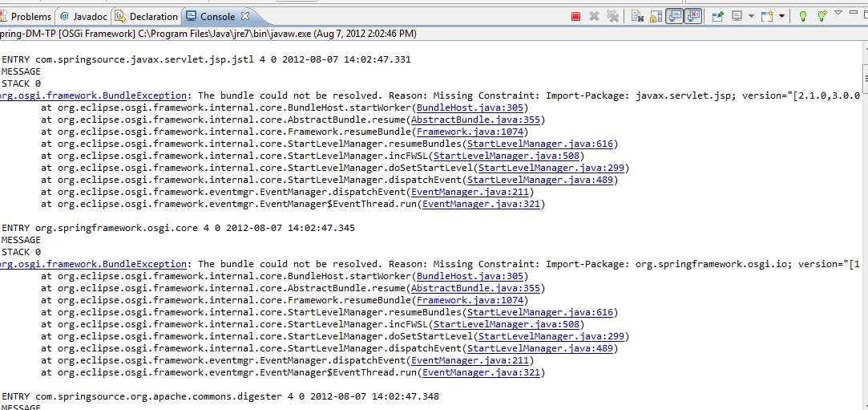Viewport: 868px width, 410px height.
Task: Open StartLevelManager.java:508 link in the jstl stack
Action: (506, 156)
